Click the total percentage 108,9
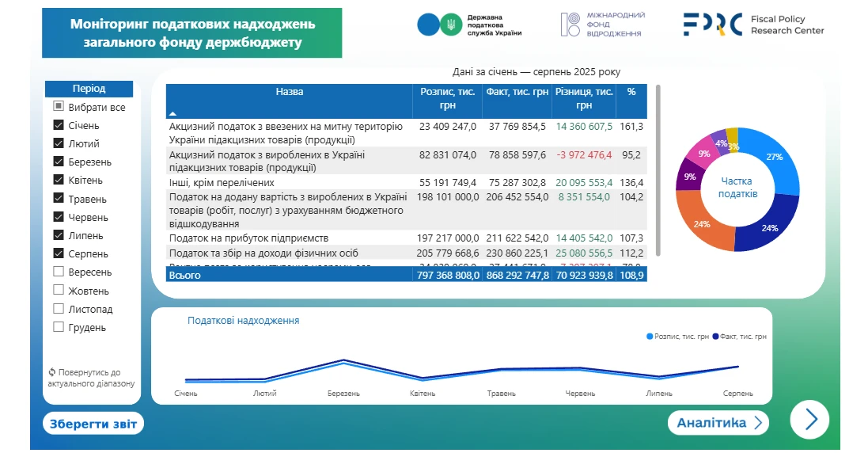Image resolution: width=868 pixels, height=453 pixels. pyautogui.click(x=631, y=276)
